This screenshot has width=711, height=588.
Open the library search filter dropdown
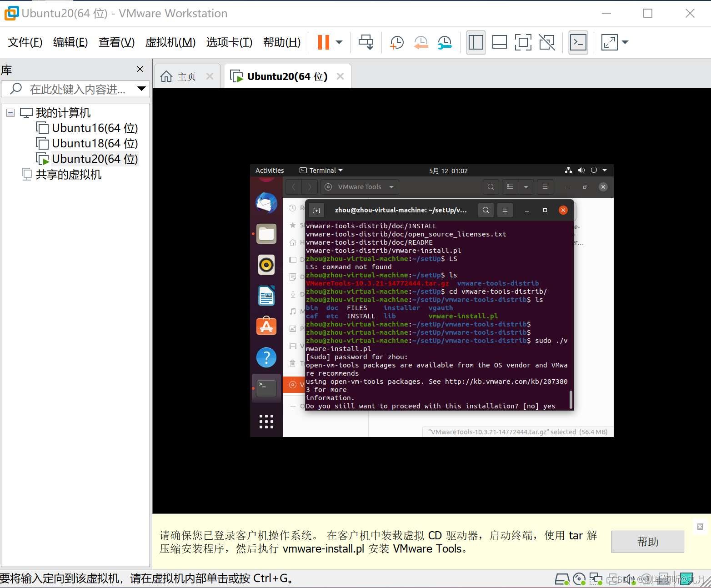142,89
